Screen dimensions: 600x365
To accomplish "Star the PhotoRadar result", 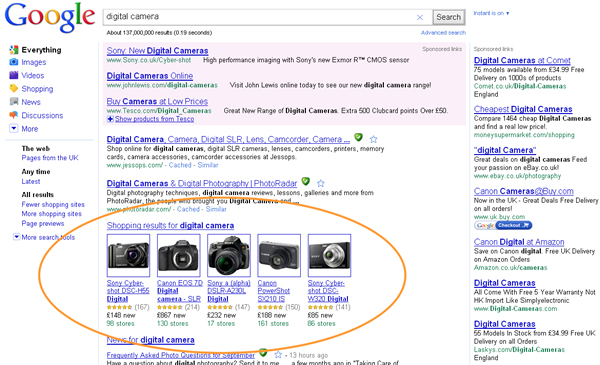I will tap(321, 183).
